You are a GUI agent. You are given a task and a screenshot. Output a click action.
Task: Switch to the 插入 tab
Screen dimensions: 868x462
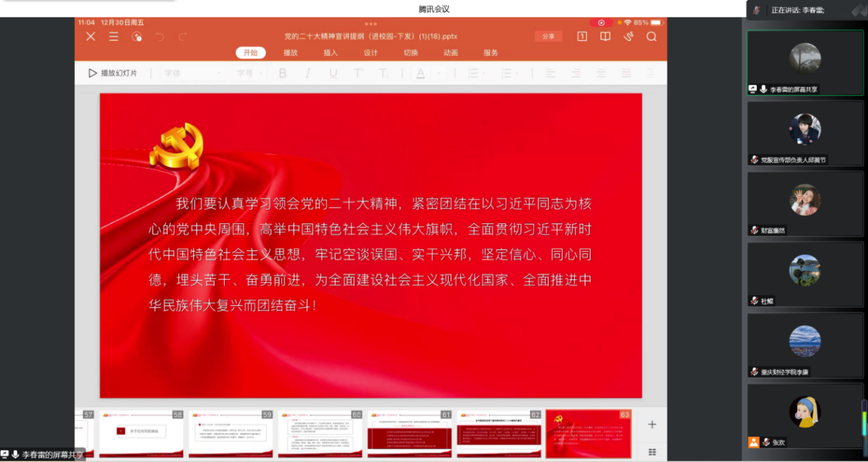point(331,53)
